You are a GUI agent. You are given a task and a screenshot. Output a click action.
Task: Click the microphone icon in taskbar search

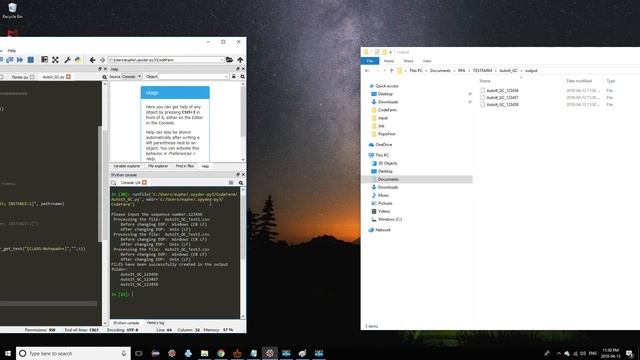[x=124, y=353]
